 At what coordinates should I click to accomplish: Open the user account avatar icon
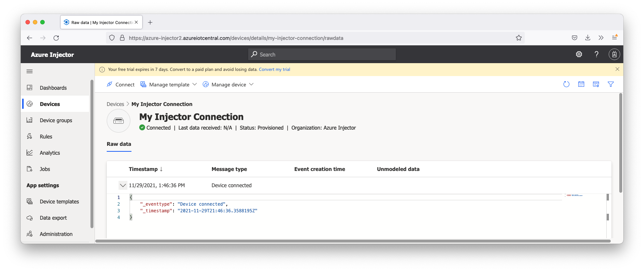614,54
